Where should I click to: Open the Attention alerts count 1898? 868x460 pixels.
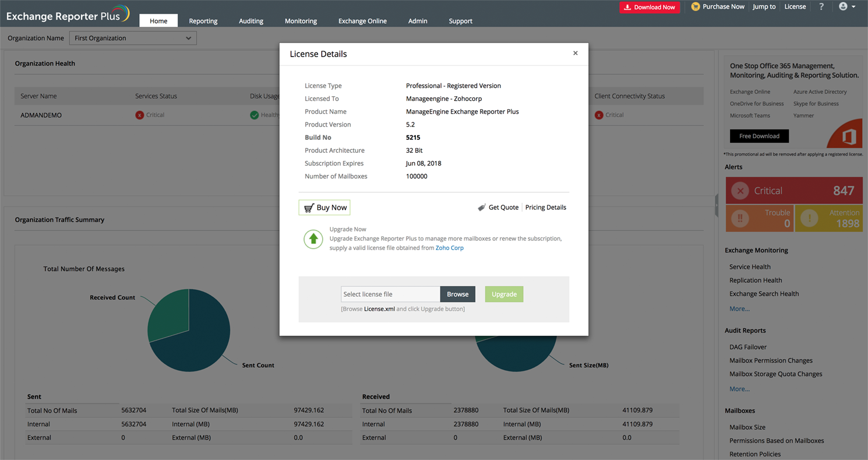coord(829,219)
